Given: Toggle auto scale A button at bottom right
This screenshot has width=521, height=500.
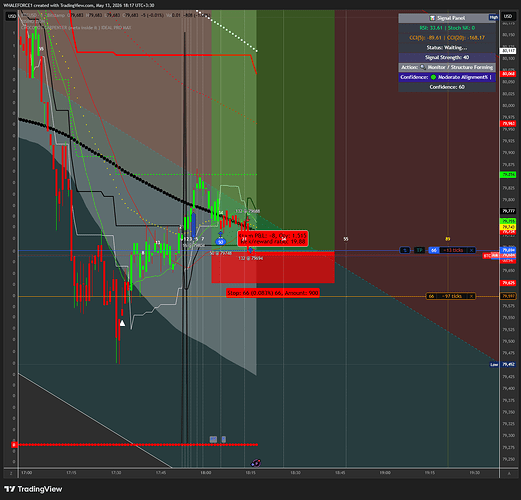Looking at the screenshot, I should point(509,473).
